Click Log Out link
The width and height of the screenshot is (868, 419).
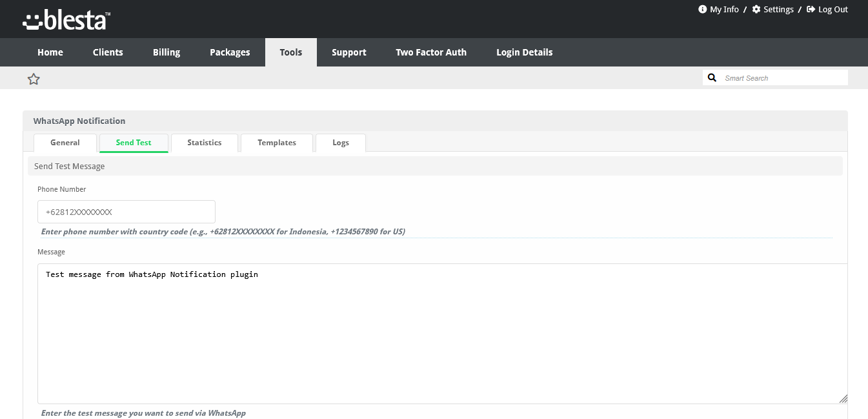827,10
